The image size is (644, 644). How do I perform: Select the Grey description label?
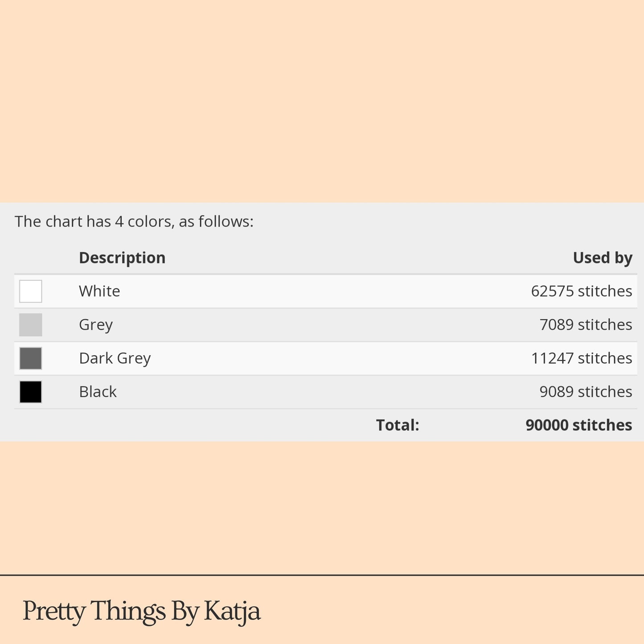pos(96,325)
